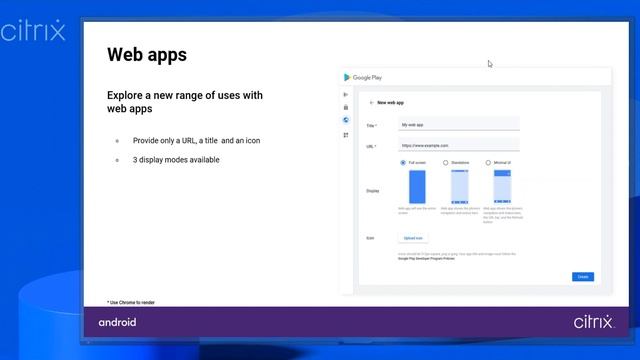Click the Full screen mode preview image

pyautogui.click(x=417, y=187)
